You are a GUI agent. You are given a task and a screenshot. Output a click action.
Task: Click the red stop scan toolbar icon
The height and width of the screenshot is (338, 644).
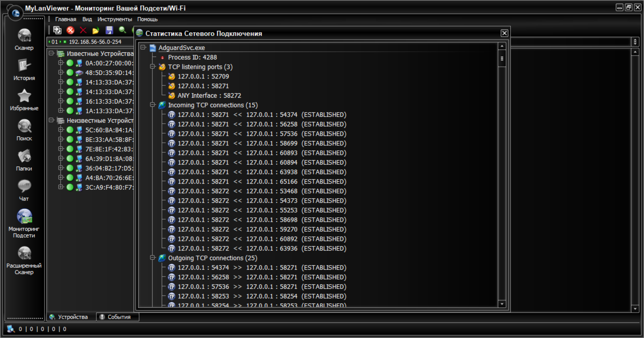tap(70, 31)
